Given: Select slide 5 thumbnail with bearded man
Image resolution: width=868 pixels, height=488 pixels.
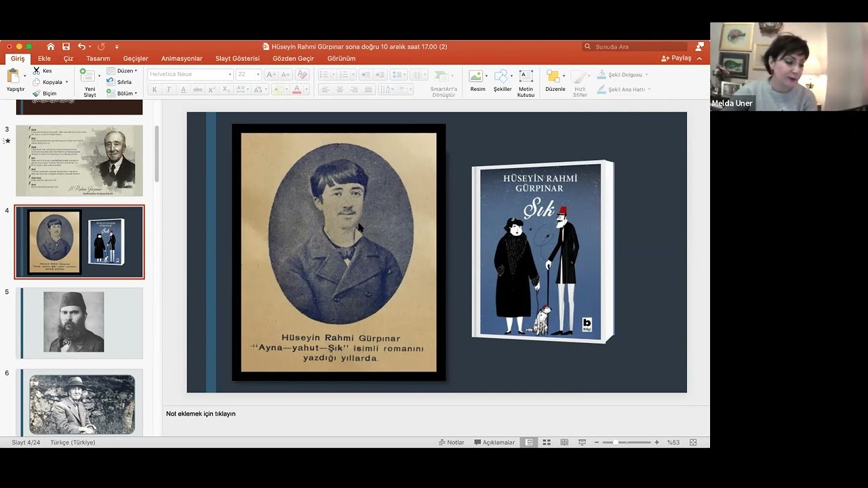Looking at the screenshot, I should click(79, 323).
